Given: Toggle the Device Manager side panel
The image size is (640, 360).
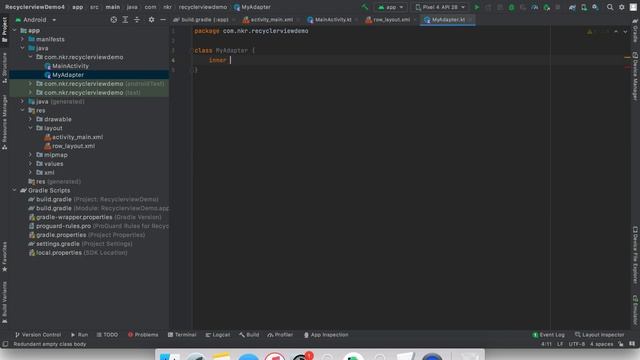Looking at the screenshot, I should (x=635, y=76).
